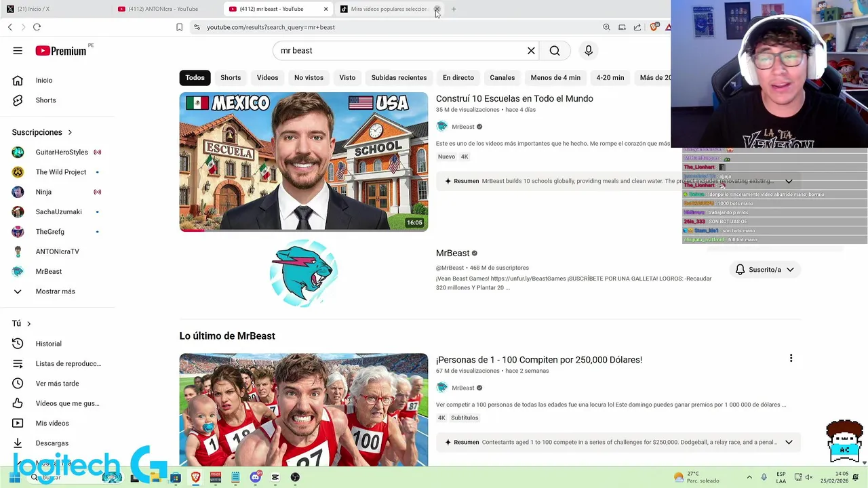This screenshot has height=488, width=868.
Task: Select the Todos filter chip
Action: tap(195, 77)
